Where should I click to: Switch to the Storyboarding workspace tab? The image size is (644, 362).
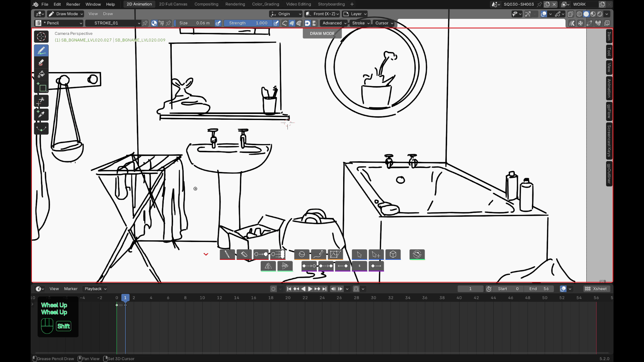(331, 4)
